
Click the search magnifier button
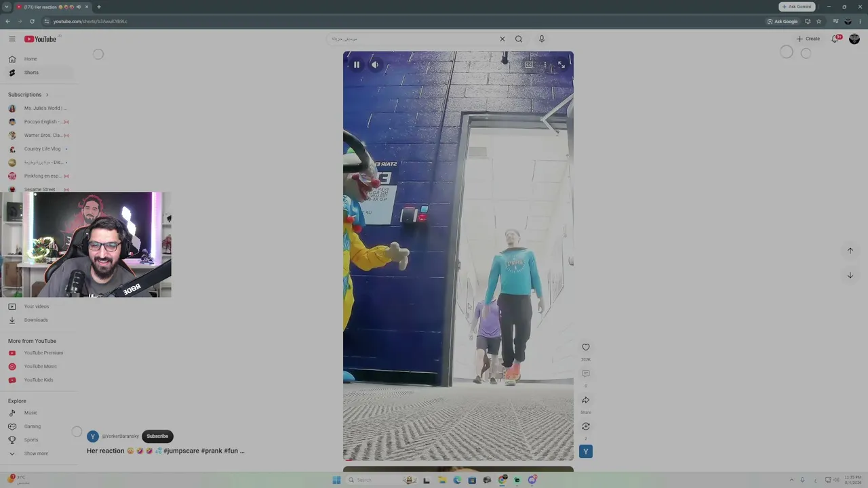pos(519,39)
